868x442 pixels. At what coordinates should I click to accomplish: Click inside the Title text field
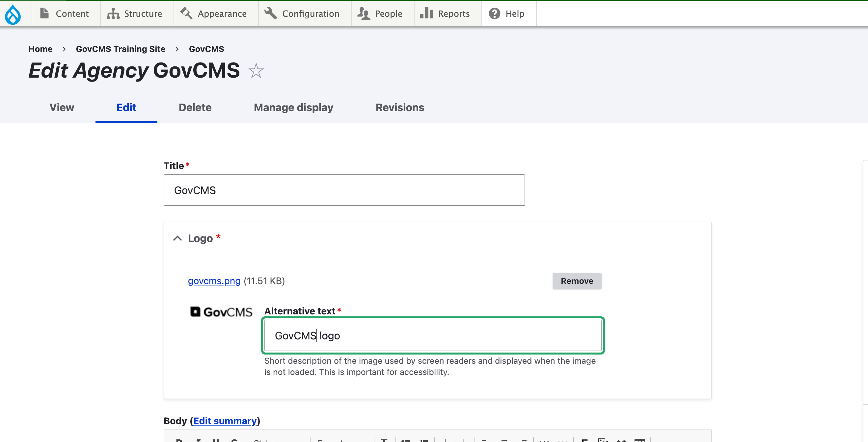[x=344, y=190]
